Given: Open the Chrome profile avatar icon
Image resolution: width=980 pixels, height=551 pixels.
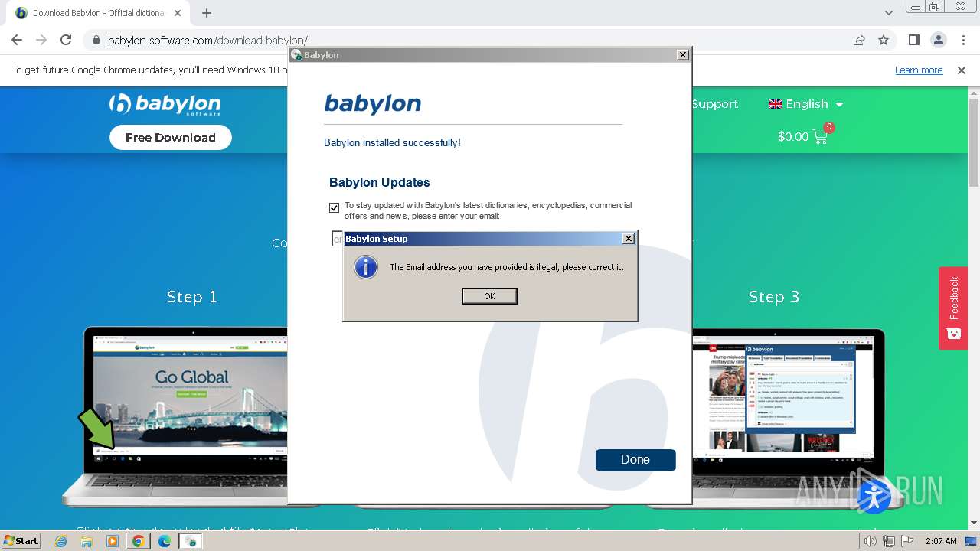Looking at the screenshot, I should point(939,40).
